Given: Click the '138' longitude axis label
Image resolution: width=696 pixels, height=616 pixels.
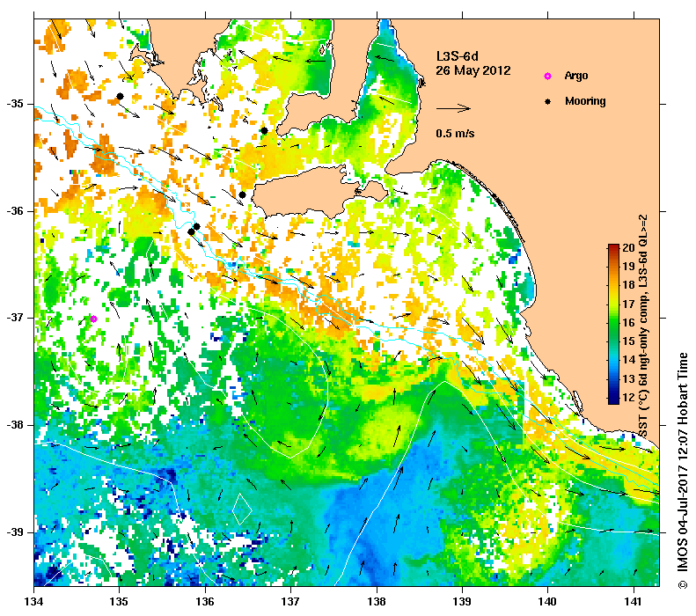Looking at the screenshot, I should pyautogui.click(x=377, y=602).
